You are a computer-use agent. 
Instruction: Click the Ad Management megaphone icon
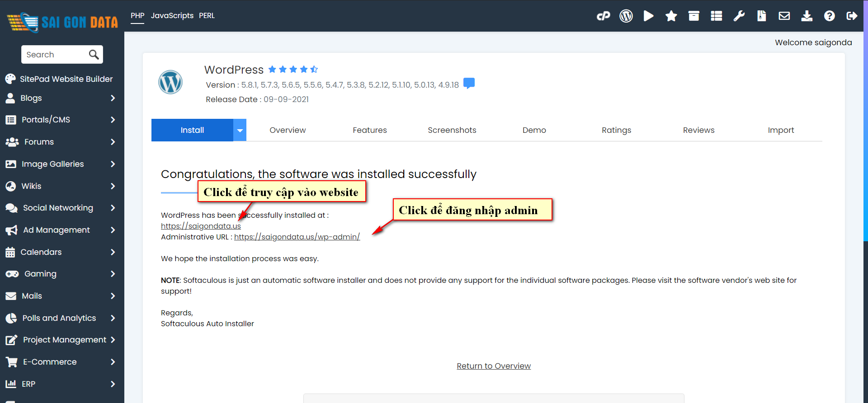(x=11, y=230)
